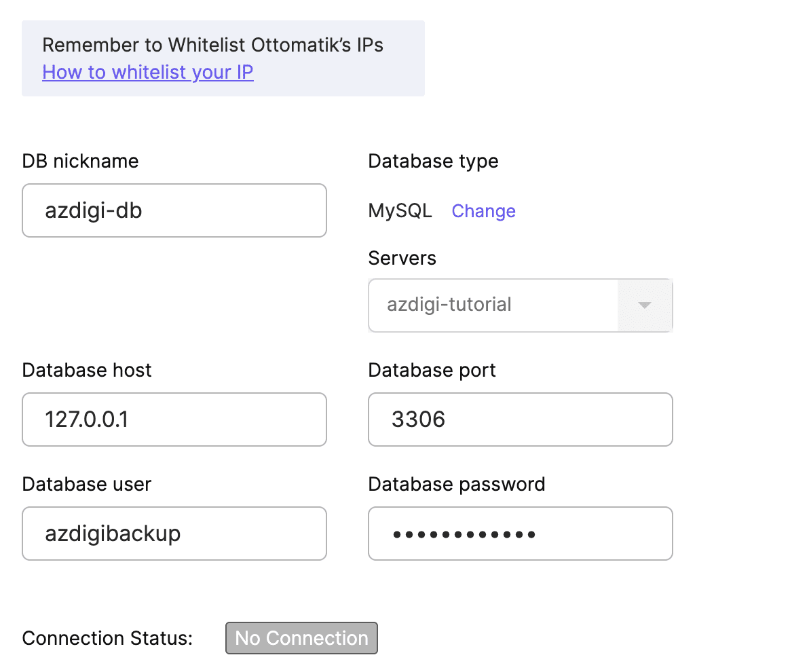Click the 'Connection Status:' label
This screenshot has width=790, height=672.
click(x=107, y=638)
